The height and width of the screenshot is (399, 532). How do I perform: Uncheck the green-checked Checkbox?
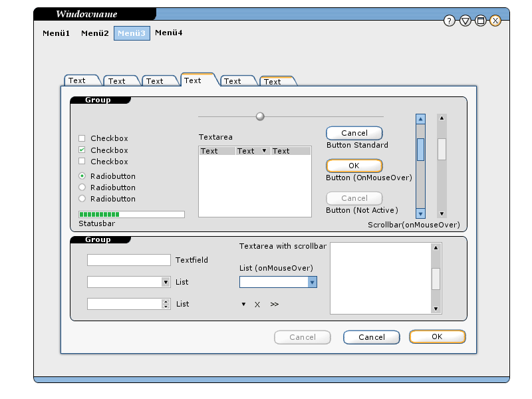pyautogui.click(x=82, y=150)
